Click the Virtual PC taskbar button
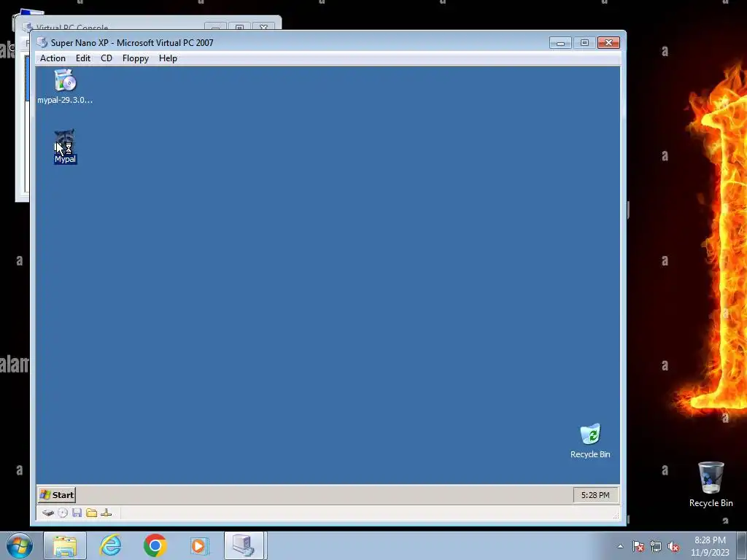747x560 pixels. (244, 545)
